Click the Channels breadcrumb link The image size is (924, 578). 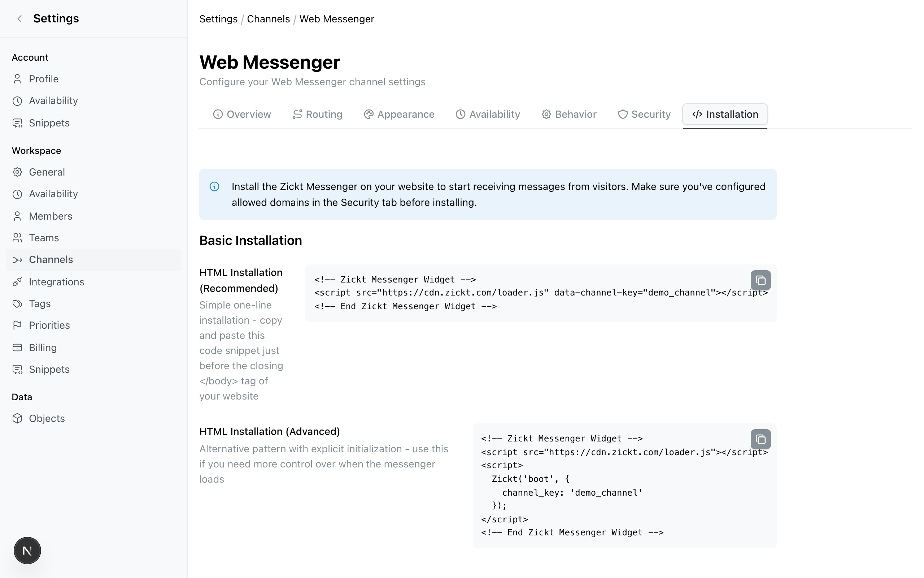pos(269,19)
